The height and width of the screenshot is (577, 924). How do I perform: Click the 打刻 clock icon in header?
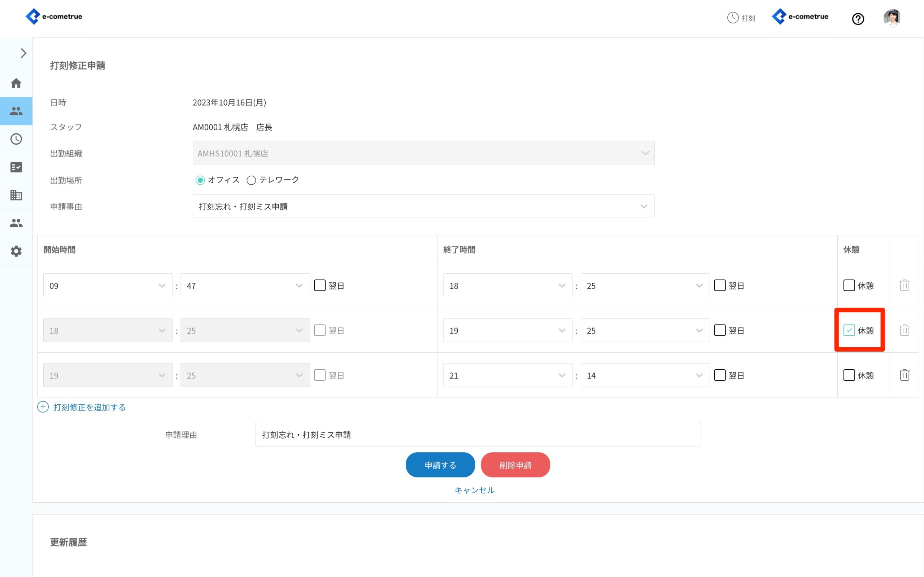click(733, 18)
